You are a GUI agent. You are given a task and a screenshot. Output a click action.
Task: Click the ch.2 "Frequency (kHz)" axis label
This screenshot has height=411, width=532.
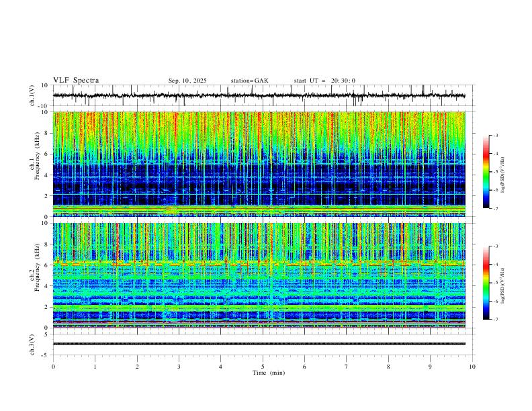(x=38, y=267)
